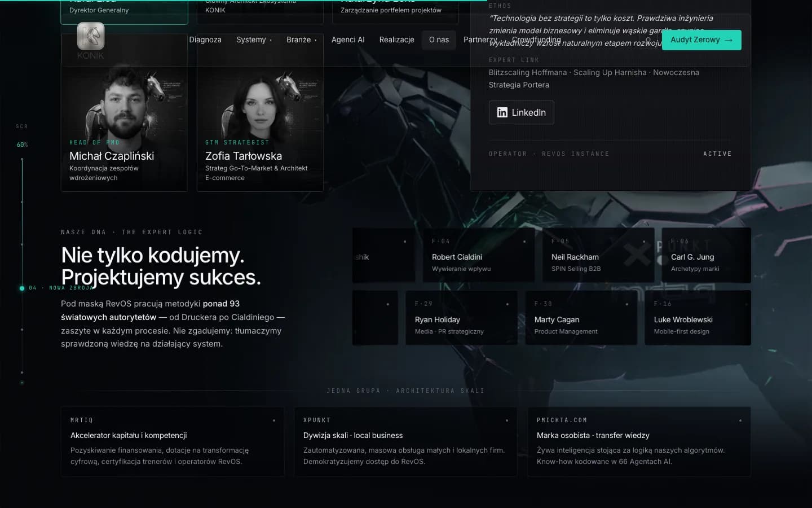Open the PMICHTA.COM group card
Screen dimensions: 812x508
[x=639, y=442]
